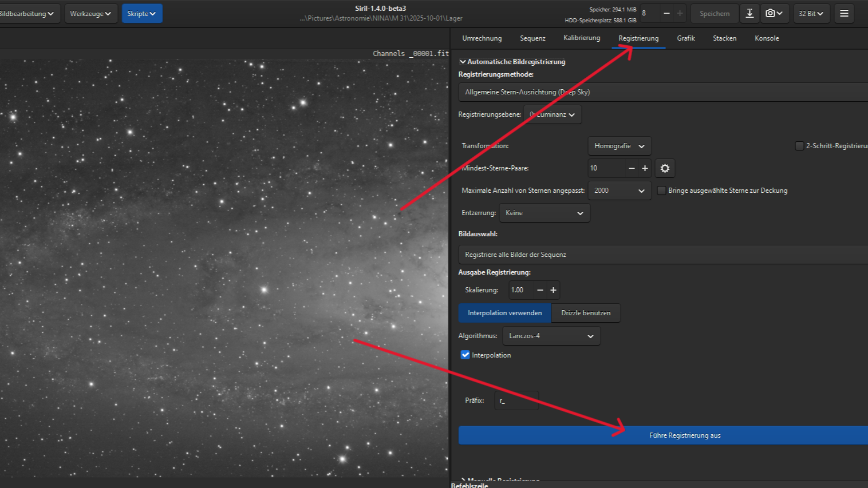
Task: Switch to the Stacken tab
Action: pyautogui.click(x=724, y=38)
